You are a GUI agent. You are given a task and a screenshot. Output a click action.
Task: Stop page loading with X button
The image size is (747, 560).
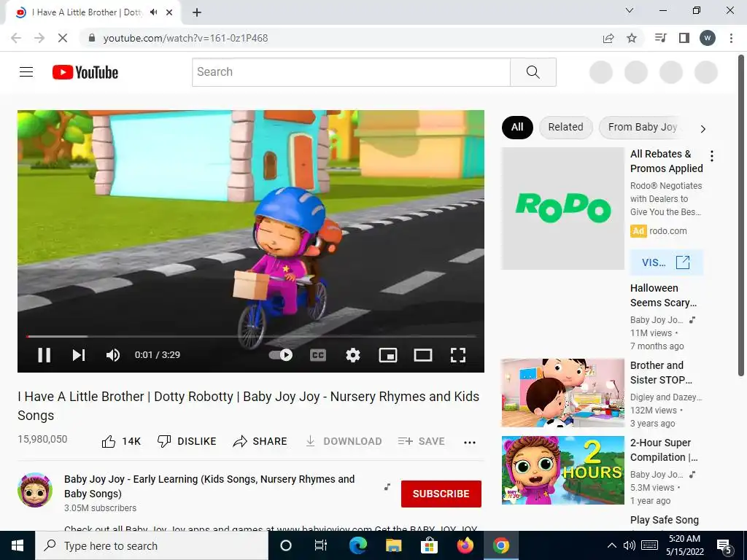pos(63,38)
